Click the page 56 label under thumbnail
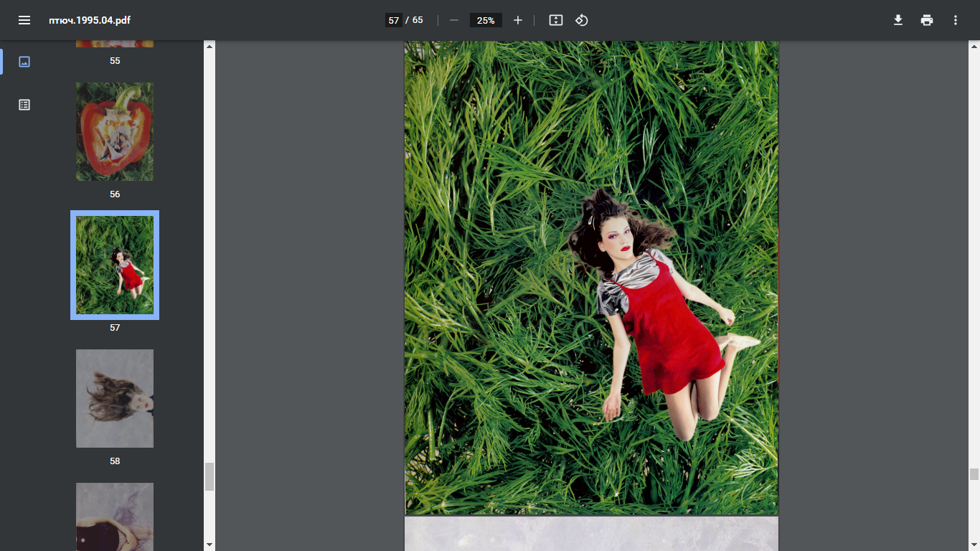Screen dimensions: 980x551 coord(115,194)
